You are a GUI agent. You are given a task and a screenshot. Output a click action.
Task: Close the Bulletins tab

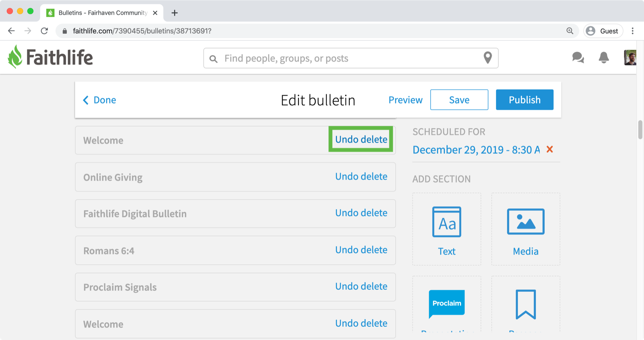point(155,13)
